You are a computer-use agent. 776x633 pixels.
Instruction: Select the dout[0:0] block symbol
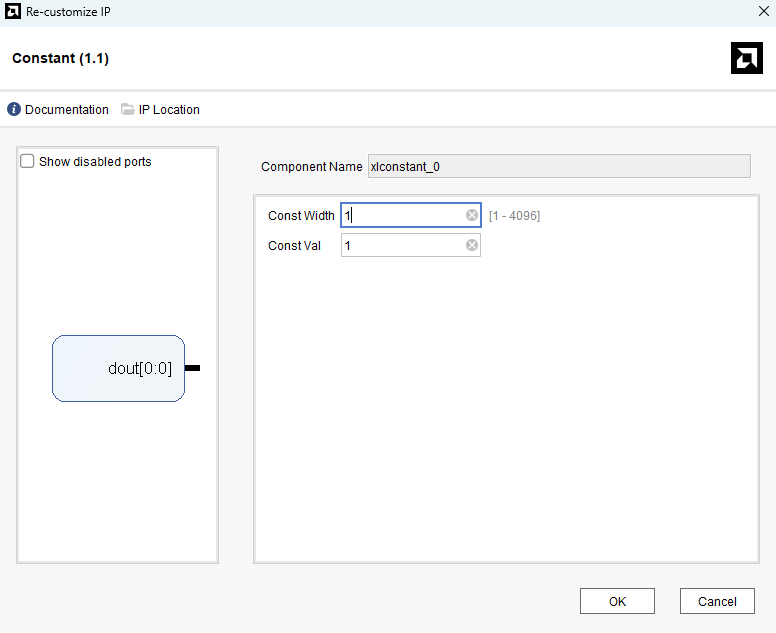pos(118,368)
